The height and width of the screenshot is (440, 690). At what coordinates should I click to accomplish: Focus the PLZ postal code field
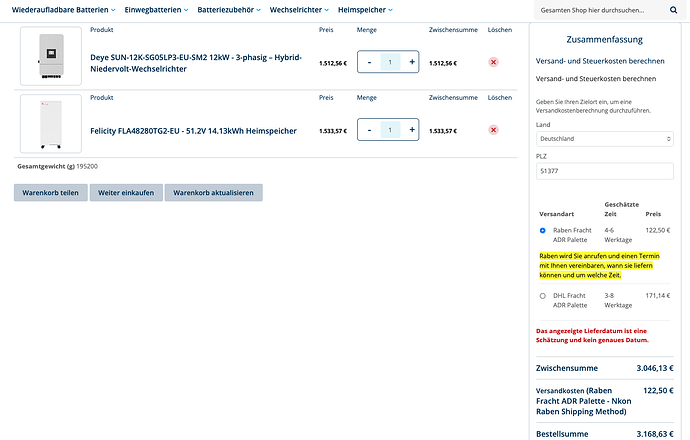[605, 171]
